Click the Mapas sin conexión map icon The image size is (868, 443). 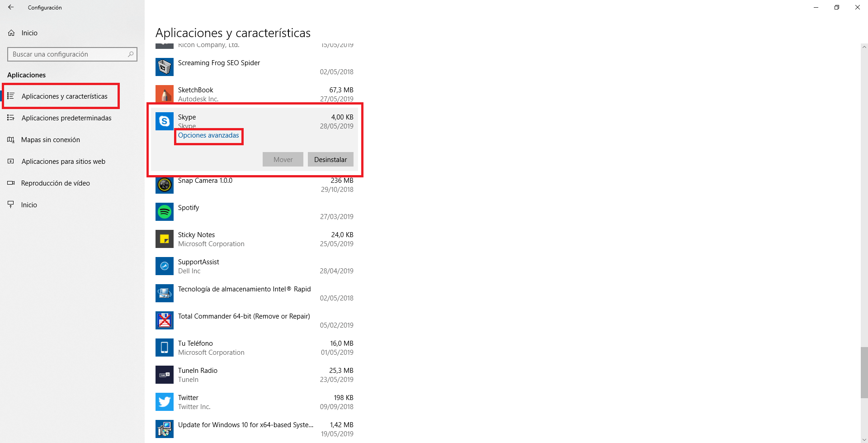click(x=11, y=139)
